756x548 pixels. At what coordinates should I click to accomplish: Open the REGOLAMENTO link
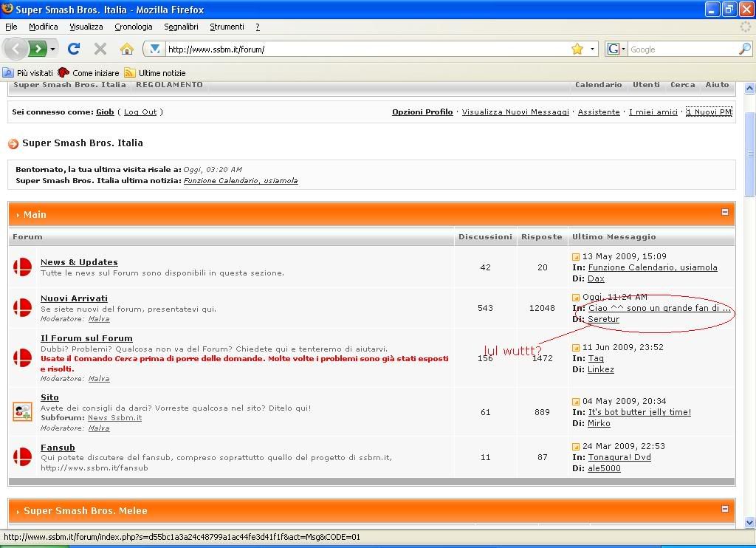click(x=169, y=84)
